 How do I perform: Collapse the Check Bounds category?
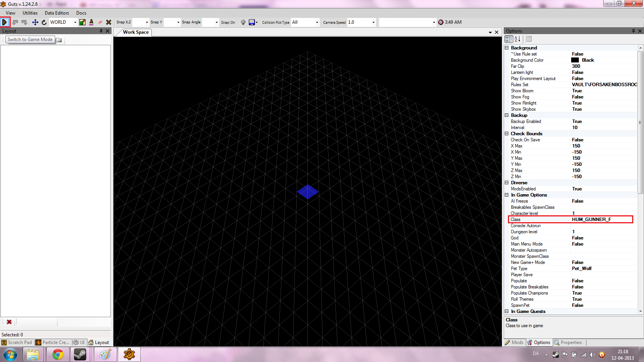(x=507, y=134)
